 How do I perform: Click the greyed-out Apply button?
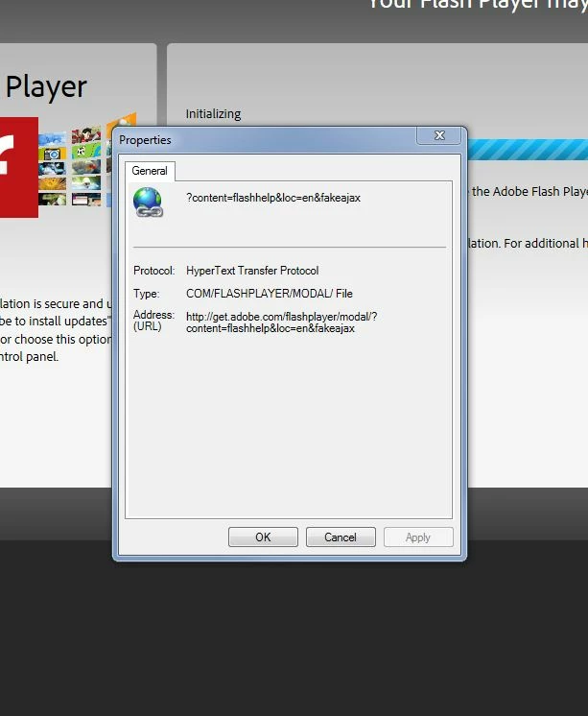[x=418, y=537]
